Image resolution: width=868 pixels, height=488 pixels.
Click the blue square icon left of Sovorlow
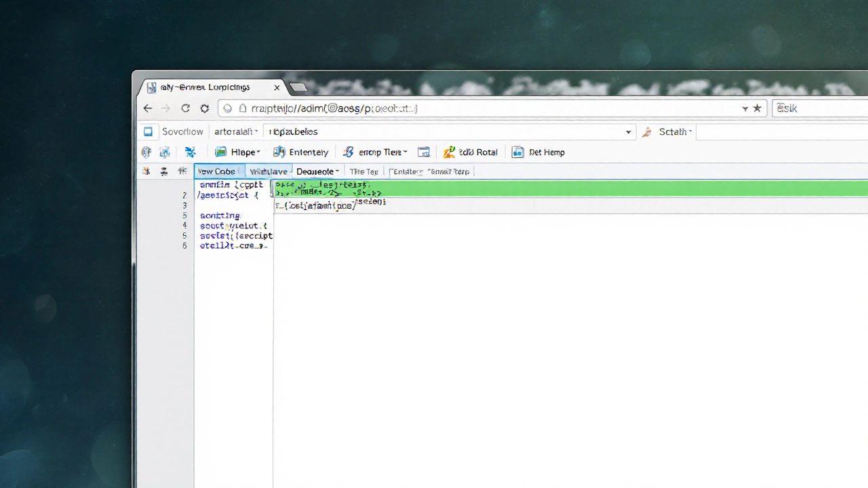tap(148, 132)
